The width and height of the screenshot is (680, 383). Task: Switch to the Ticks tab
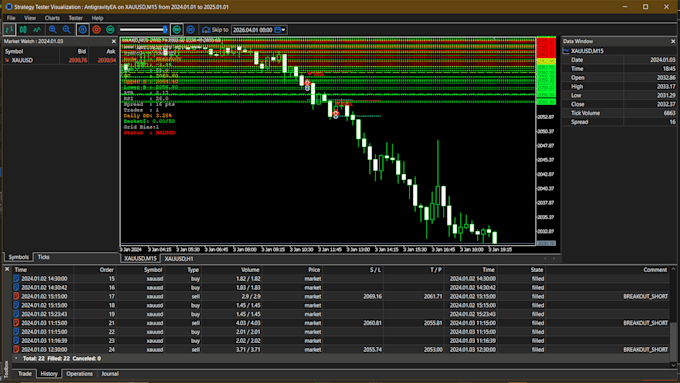coord(43,257)
